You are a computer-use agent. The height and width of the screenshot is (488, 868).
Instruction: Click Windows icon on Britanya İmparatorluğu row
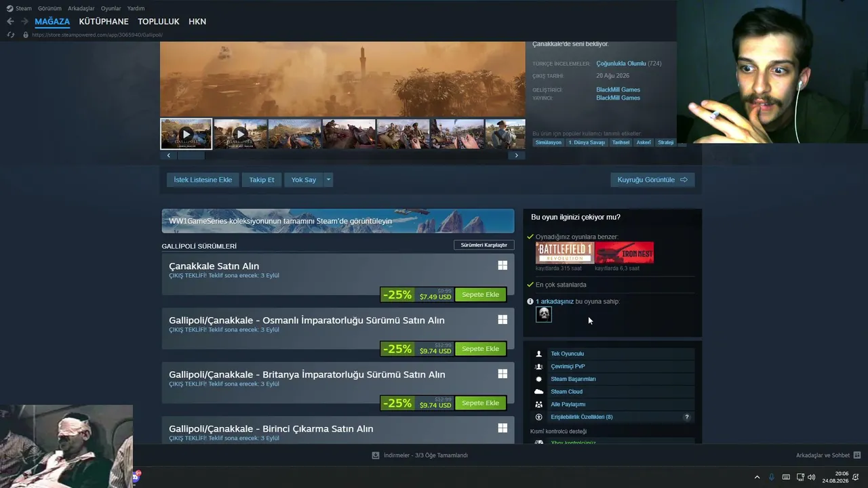[502, 374]
